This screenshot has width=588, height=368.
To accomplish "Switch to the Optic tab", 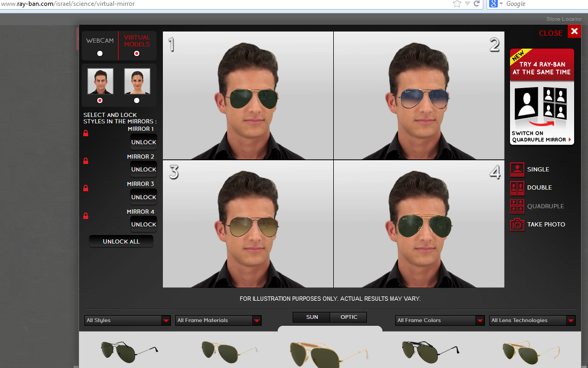I will [x=349, y=317].
